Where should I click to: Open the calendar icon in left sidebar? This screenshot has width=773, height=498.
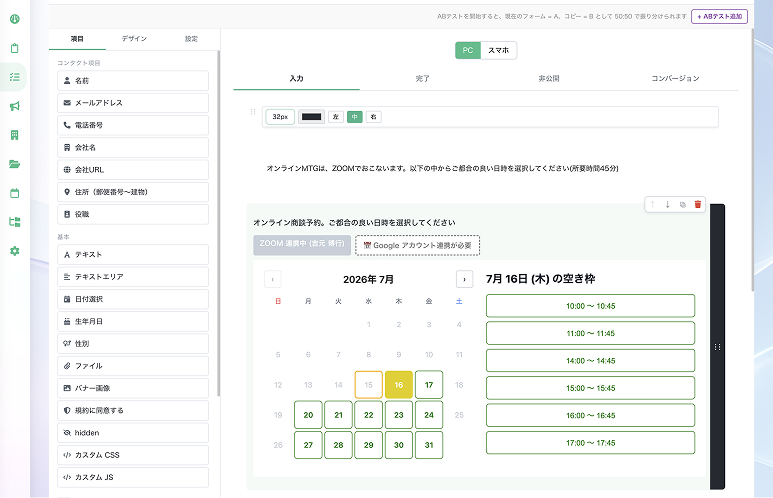click(15, 193)
